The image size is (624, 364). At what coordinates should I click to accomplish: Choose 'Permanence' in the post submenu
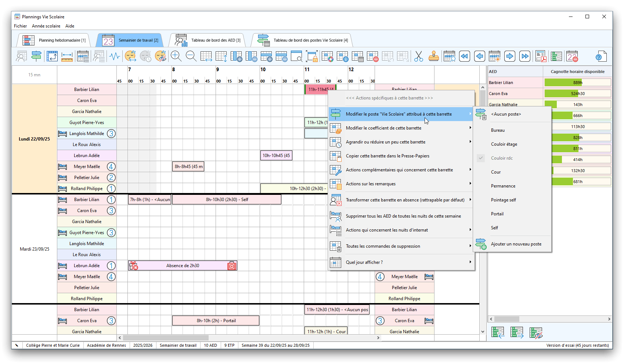click(503, 186)
